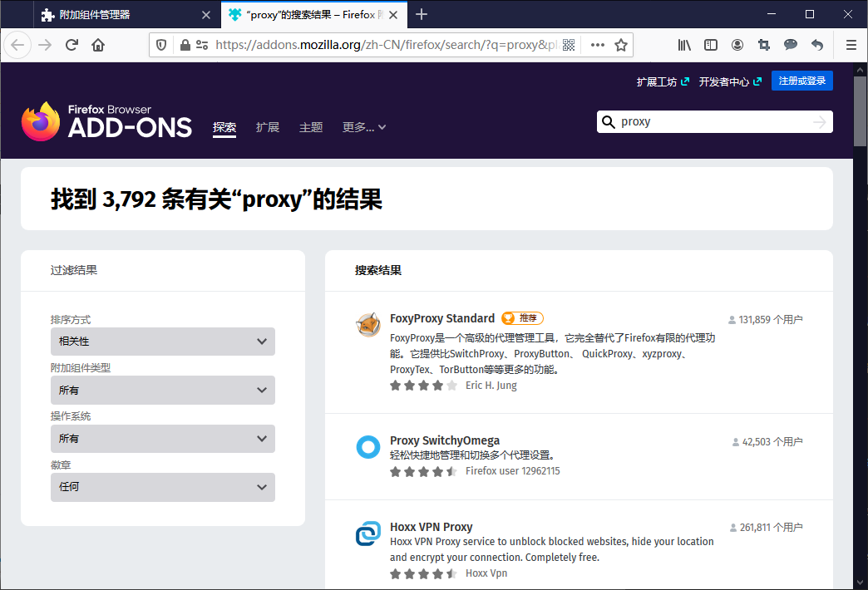Click 131,859 个用户 count
This screenshot has width=868, height=590.
coord(765,319)
